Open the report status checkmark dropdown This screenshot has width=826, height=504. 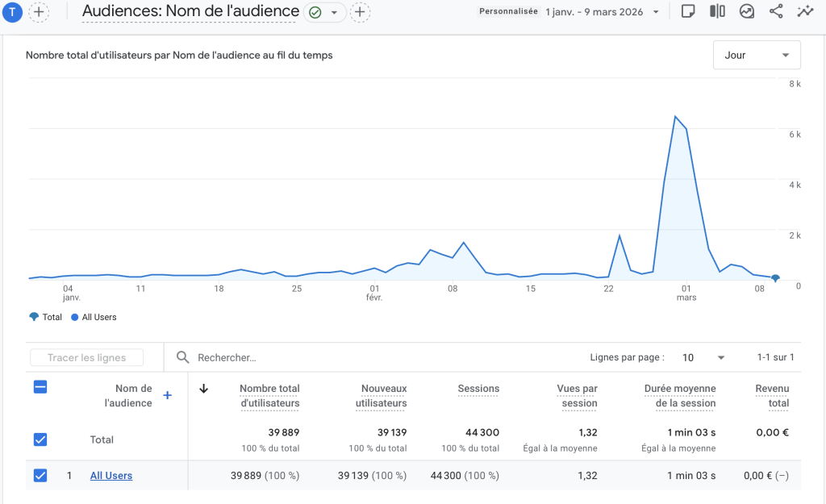(x=324, y=12)
